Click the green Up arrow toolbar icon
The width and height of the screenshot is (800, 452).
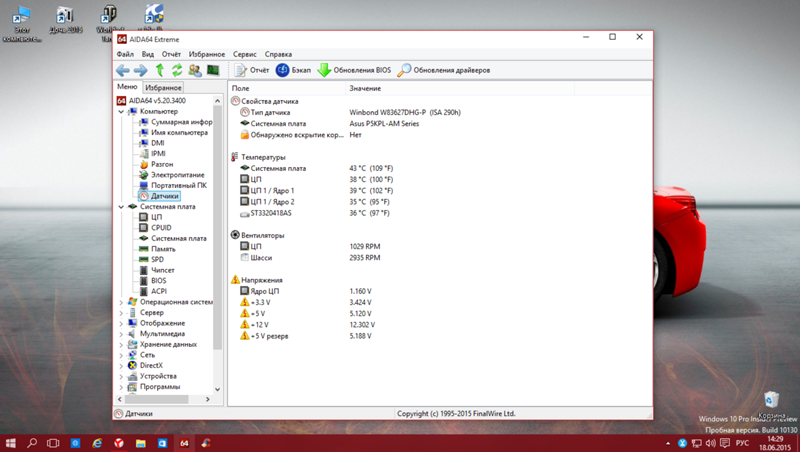(159, 71)
